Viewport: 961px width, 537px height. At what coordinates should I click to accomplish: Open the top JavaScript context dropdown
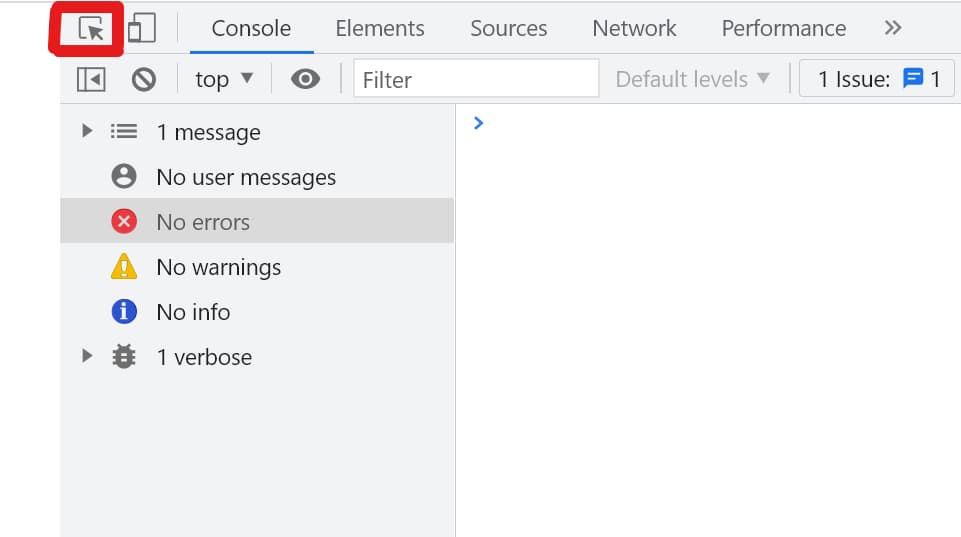coord(224,79)
